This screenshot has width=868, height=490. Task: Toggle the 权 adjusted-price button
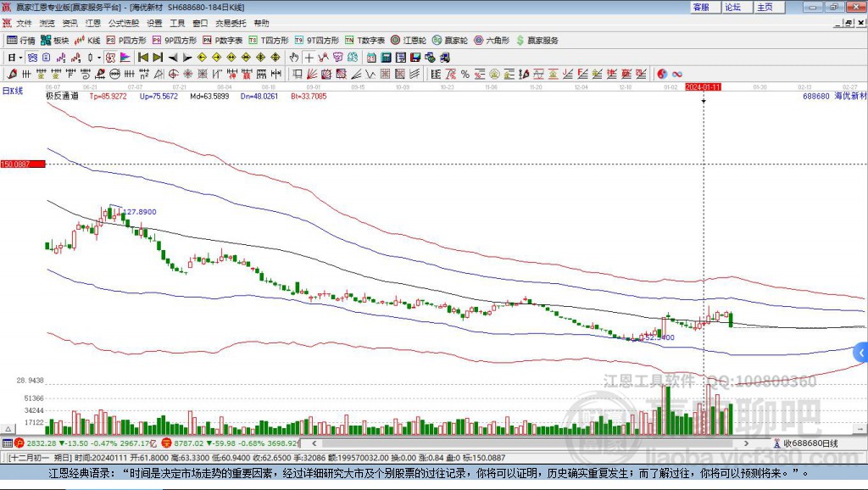(x=111, y=58)
